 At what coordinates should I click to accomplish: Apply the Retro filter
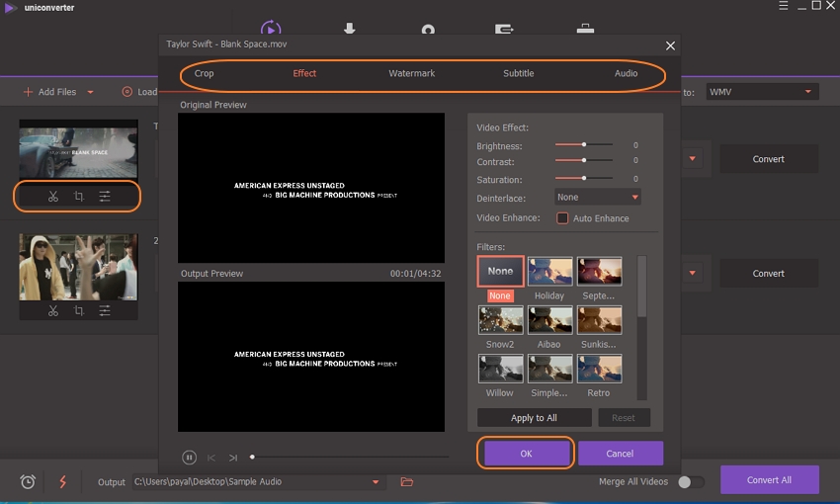600,369
